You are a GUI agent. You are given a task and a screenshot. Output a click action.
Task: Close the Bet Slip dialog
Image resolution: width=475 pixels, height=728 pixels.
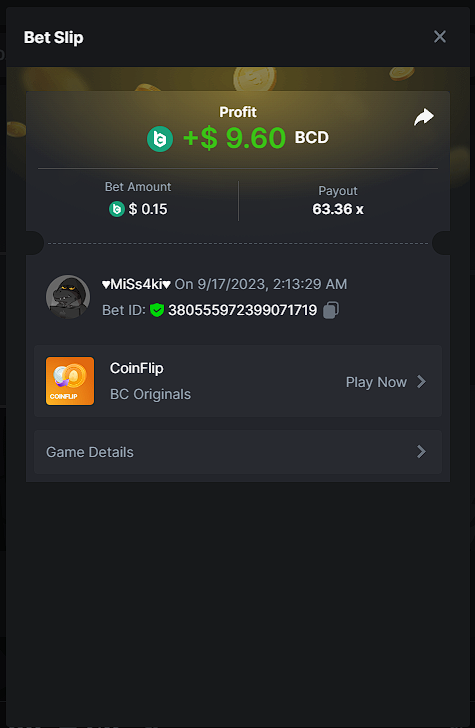tap(439, 37)
